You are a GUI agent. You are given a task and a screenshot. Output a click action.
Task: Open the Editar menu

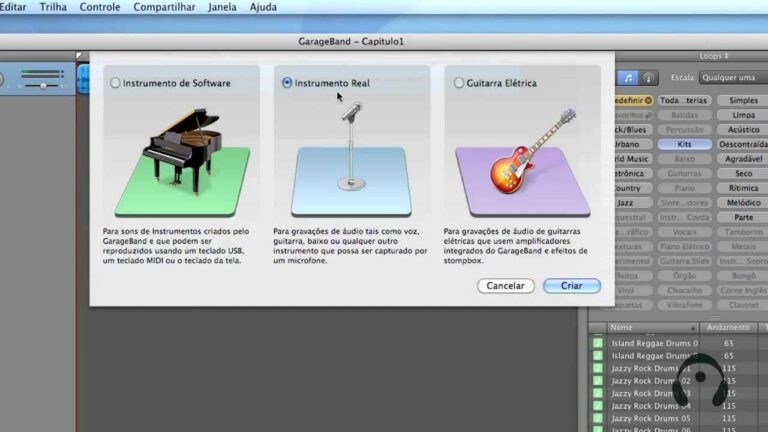pos(13,7)
